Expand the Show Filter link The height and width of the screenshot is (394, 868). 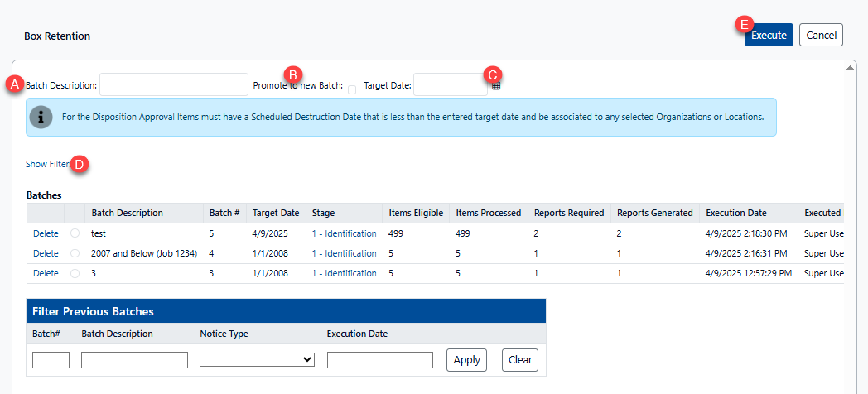(47, 164)
